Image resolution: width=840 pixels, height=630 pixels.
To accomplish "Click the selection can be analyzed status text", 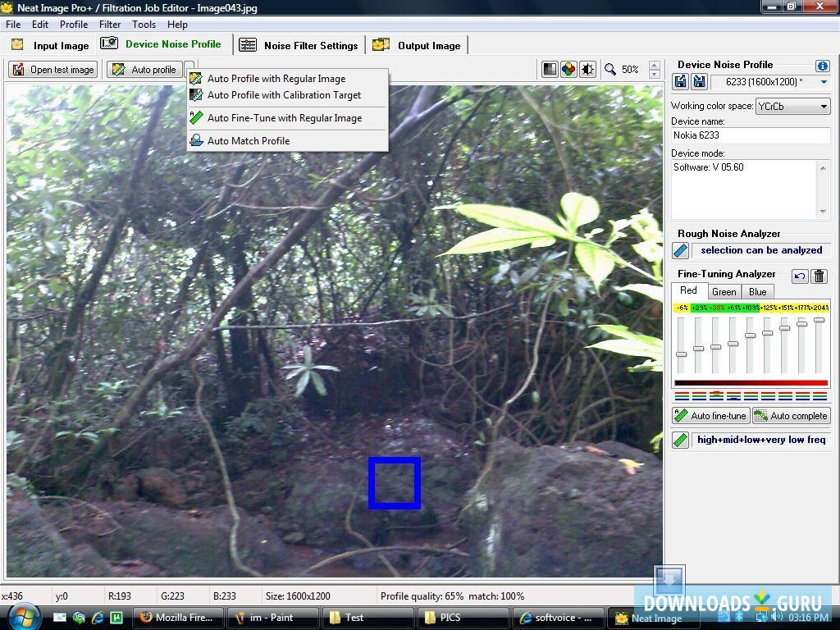I will click(x=761, y=250).
